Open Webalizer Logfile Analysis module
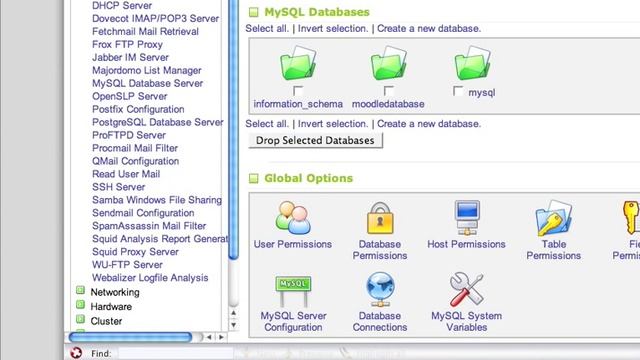640x360 pixels. click(150, 278)
